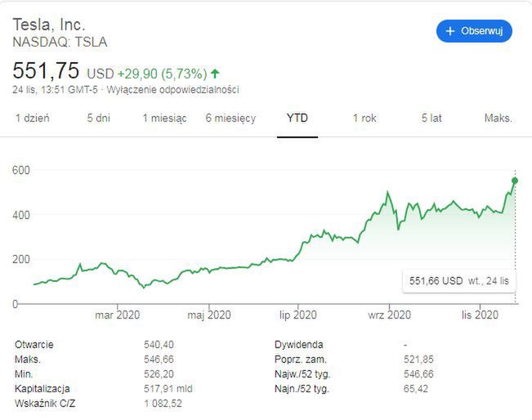Click the green up-arrow price change icon
Viewport: 532px width, 420px height.
(x=215, y=73)
